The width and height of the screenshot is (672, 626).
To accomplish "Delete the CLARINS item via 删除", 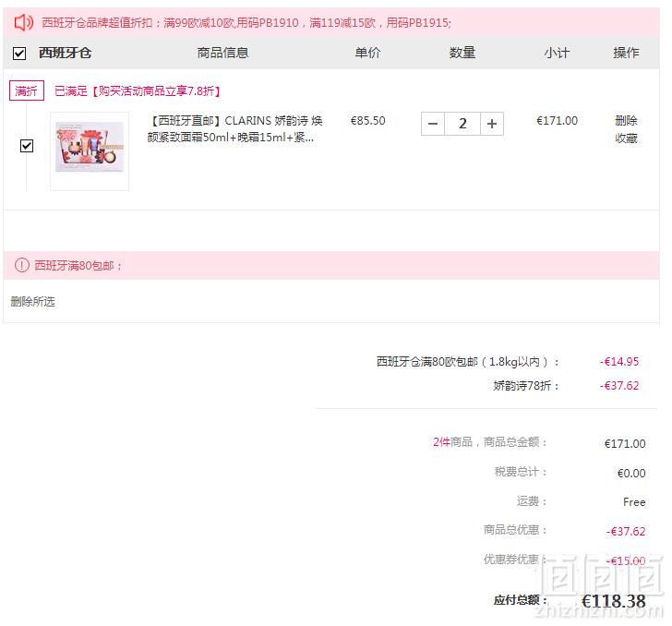I will pos(626,120).
